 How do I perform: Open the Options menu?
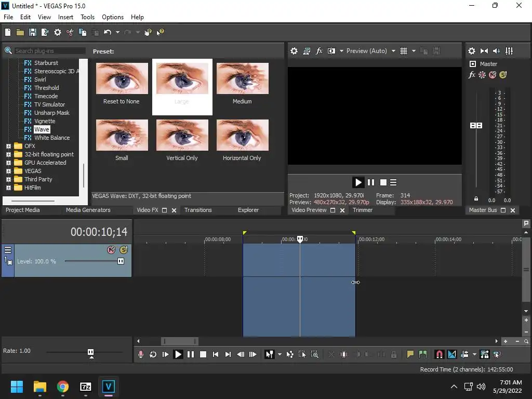pyautogui.click(x=113, y=17)
